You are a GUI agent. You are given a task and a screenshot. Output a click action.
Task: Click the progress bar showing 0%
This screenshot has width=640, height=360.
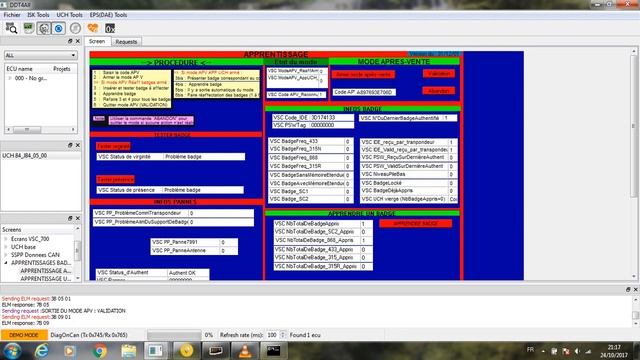[174, 335]
